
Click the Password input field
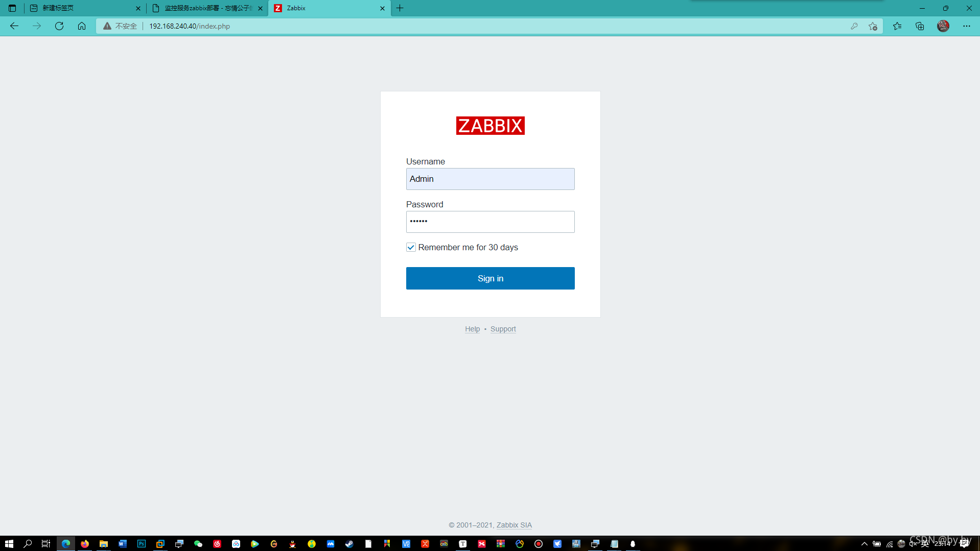pyautogui.click(x=490, y=222)
